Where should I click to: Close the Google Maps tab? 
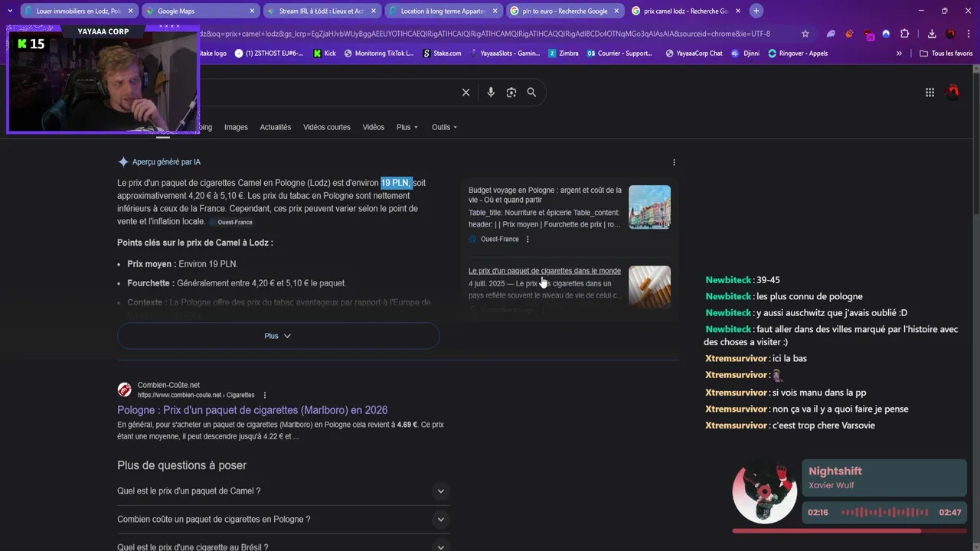(x=252, y=11)
